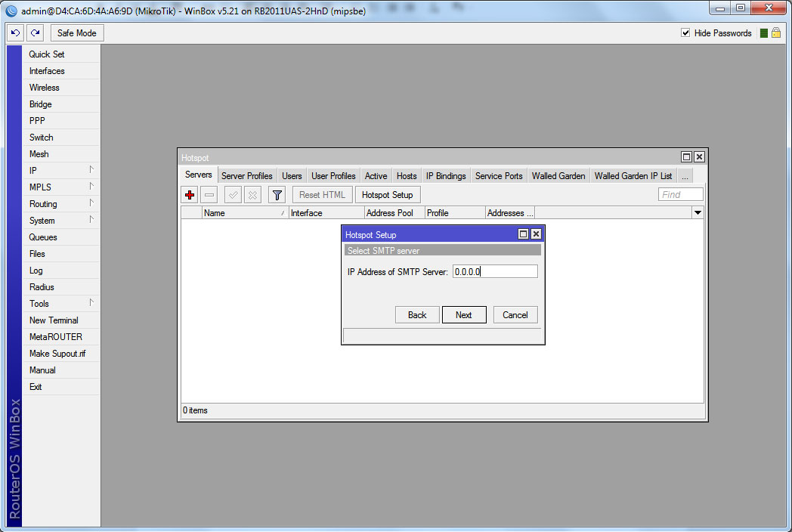The width and height of the screenshot is (792, 532).
Task: Click the redo arrow next to undo
Action: [35, 32]
